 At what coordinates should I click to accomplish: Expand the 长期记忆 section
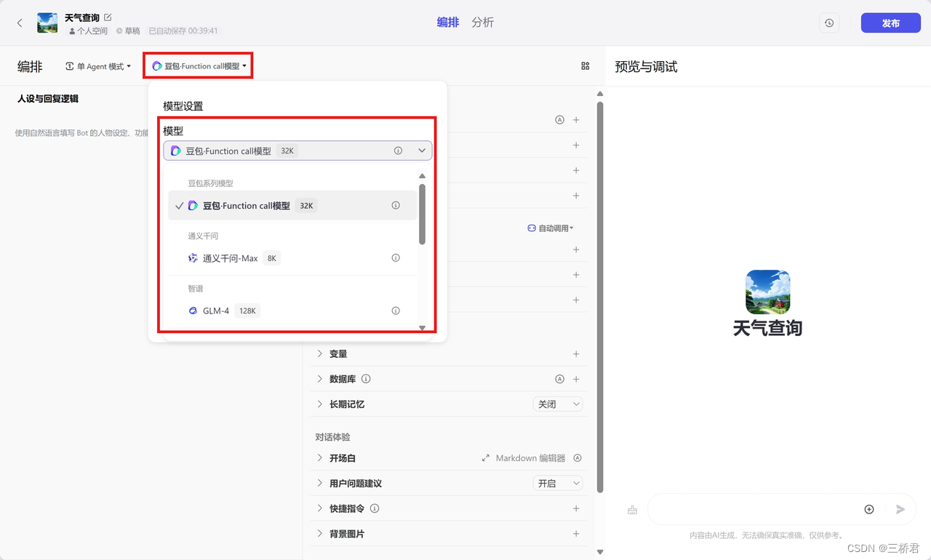(319, 404)
